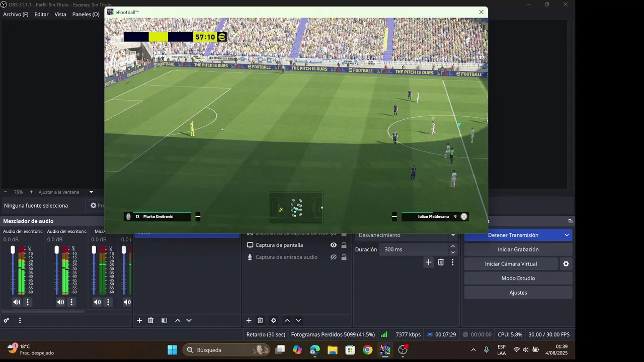Remove selected source with trash icon
Viewport: 644px width, 362px height.
(x=260, y=320)
